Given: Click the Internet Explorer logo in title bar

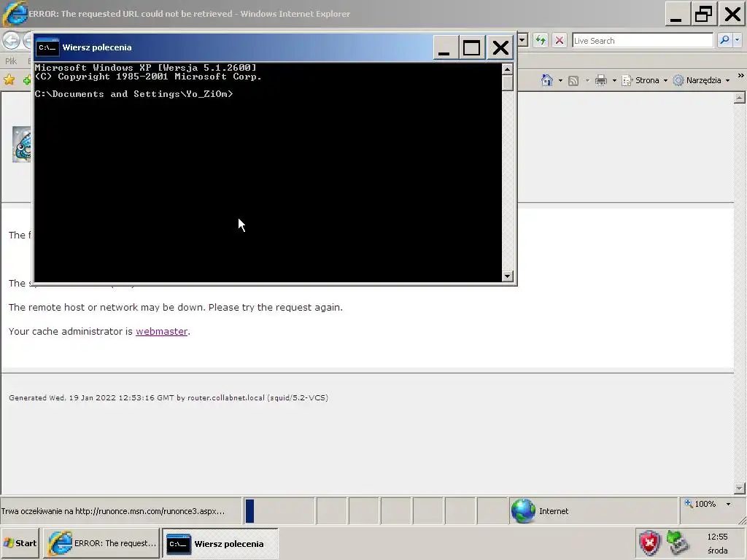Looking at the screenshot, I should pos(15,14).
